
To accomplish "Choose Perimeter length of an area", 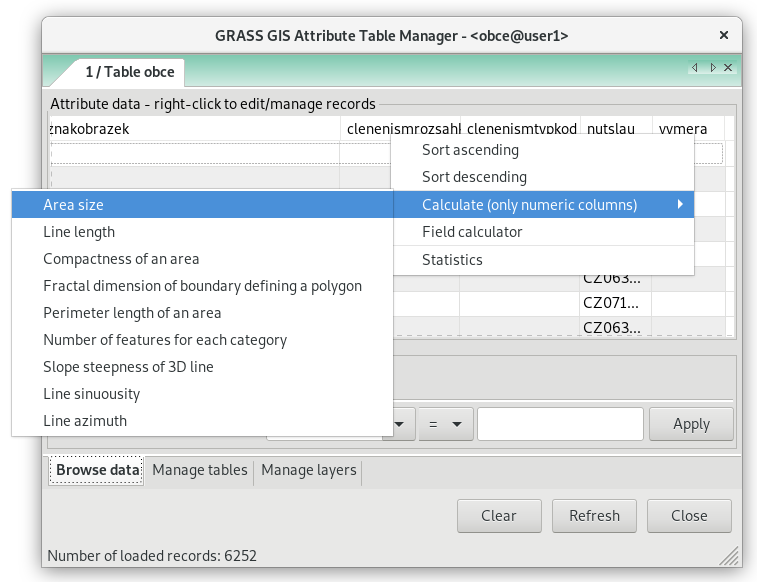I will tap(202, 313).
